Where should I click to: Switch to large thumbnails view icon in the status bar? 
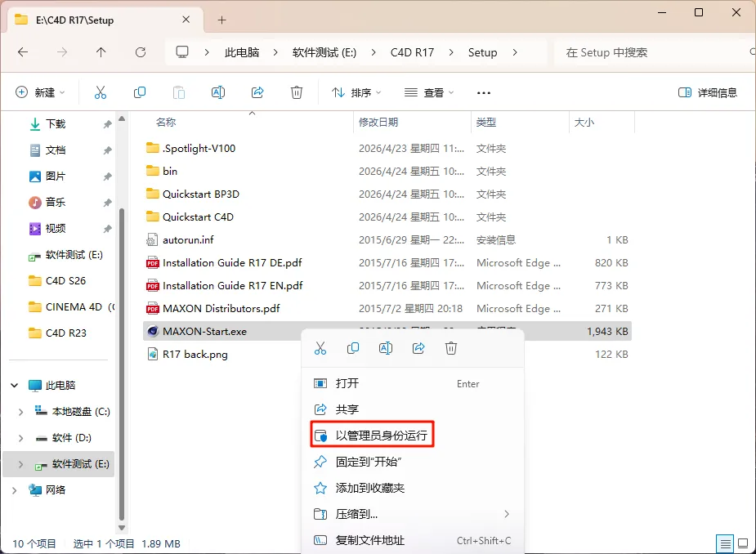coord(743,544)
